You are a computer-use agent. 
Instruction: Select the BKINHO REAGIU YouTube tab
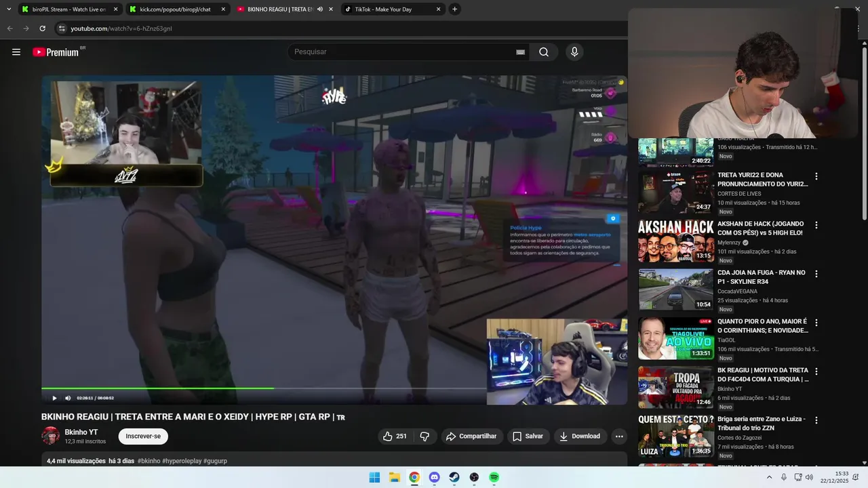[280, 9]
